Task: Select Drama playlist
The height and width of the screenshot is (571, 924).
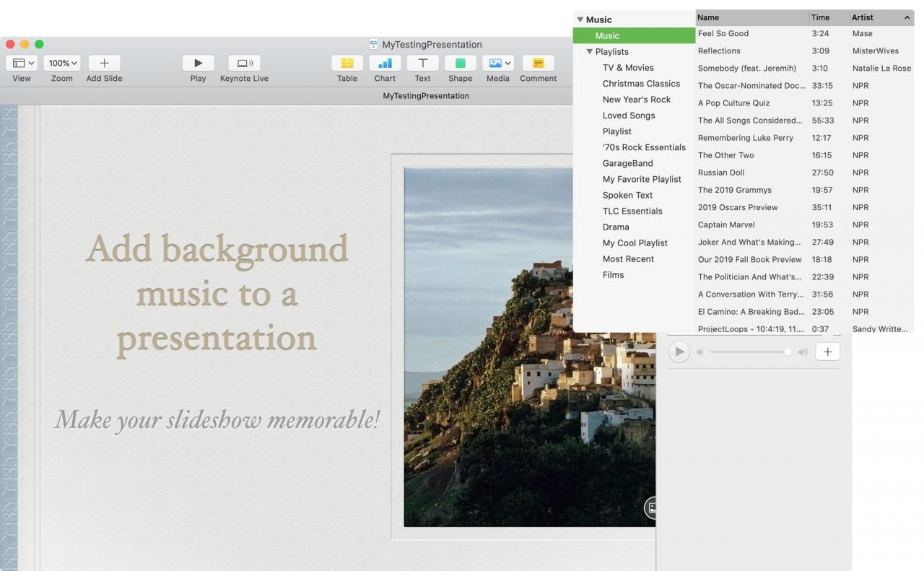Action: pyautogui.click(x=616, y=226)
